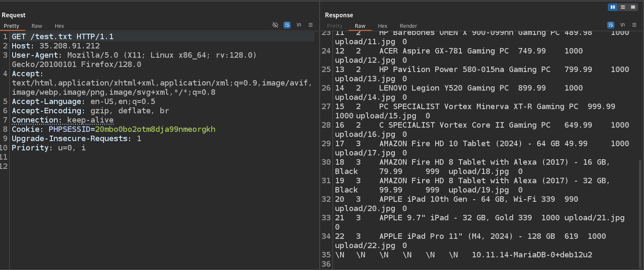Click the upload/18.jpg path in the response
Screen dimensions: 644x270
(479, 171)
